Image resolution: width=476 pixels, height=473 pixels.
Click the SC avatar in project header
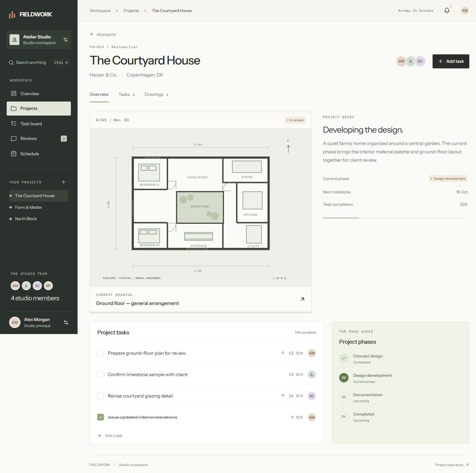(x=420, y=61)
